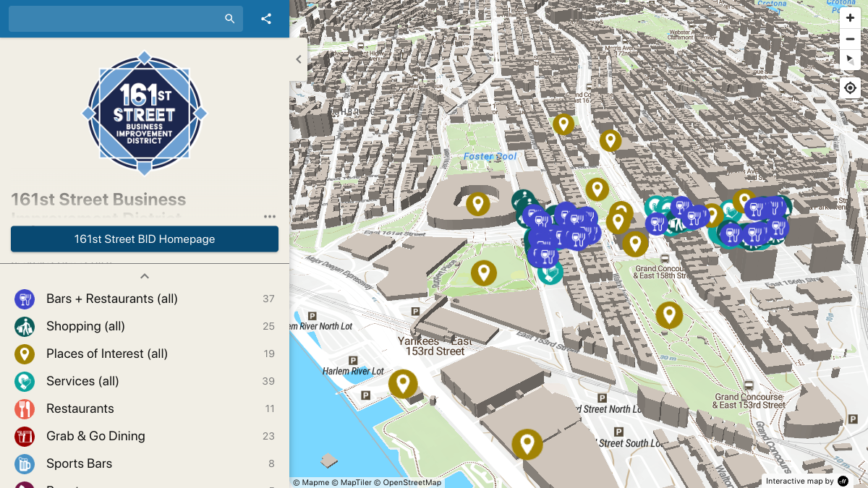
Task: Click the 39 count for Services
Action: [x=268, y=381]
